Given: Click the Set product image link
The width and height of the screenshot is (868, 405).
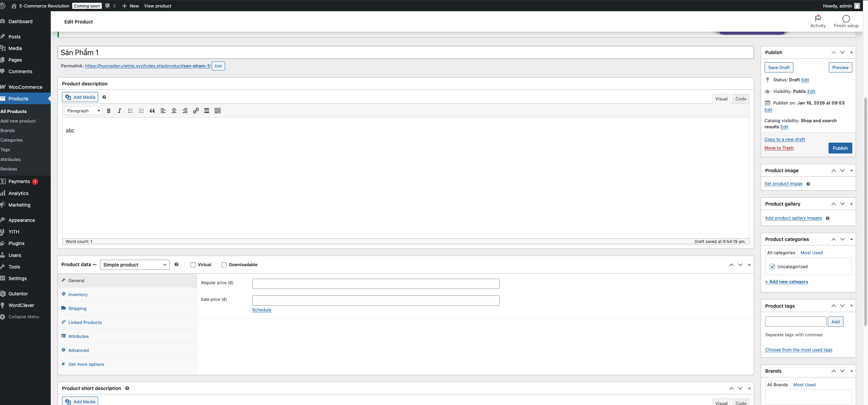Looking at the screenshot, I should 783,184.
